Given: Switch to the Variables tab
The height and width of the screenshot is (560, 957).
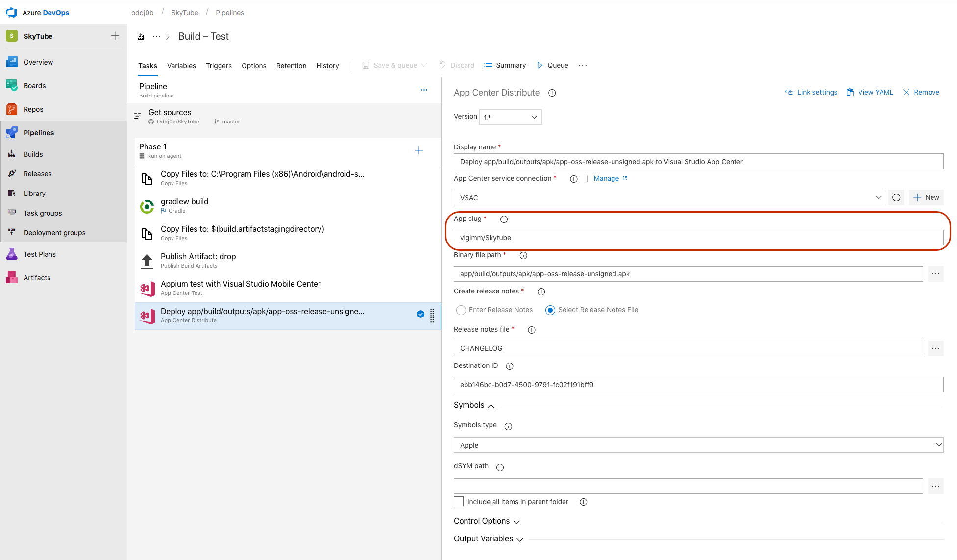Looking at the screenshot, I should point(182,65).
